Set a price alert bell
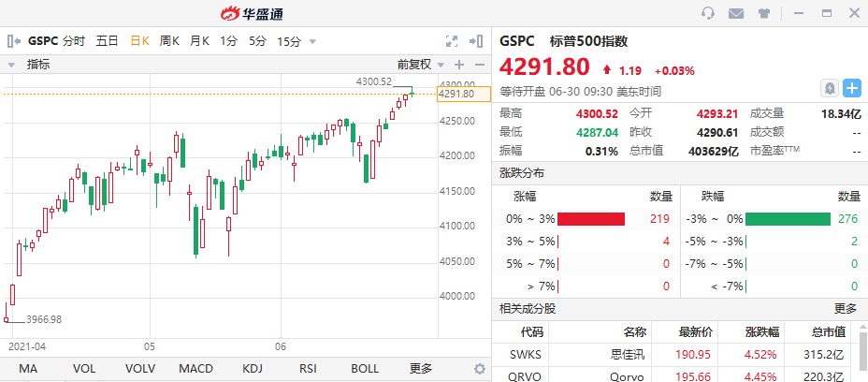This screenshot has height=382, width=868. tap(830, 88)
